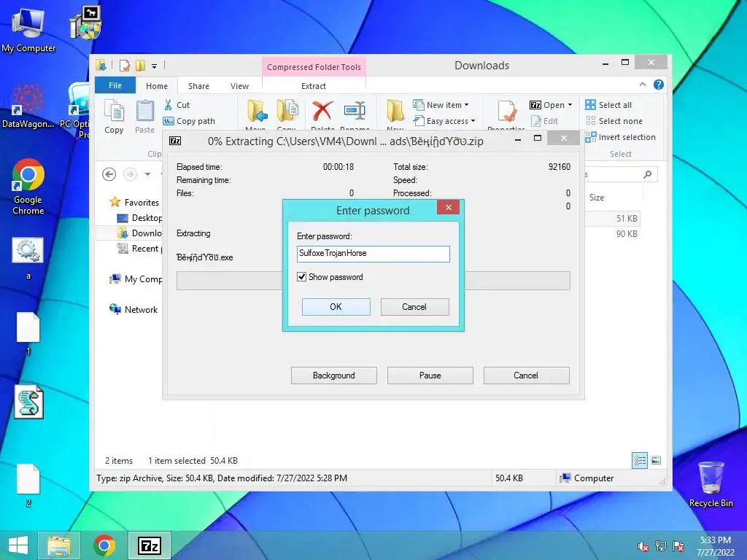
Task: Click the Move to folder icon
Action: coord(258,112)
